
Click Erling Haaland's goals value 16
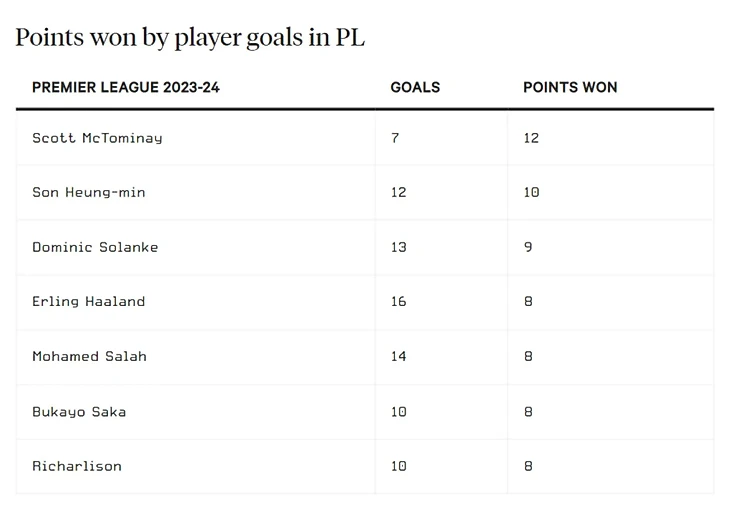399,301
